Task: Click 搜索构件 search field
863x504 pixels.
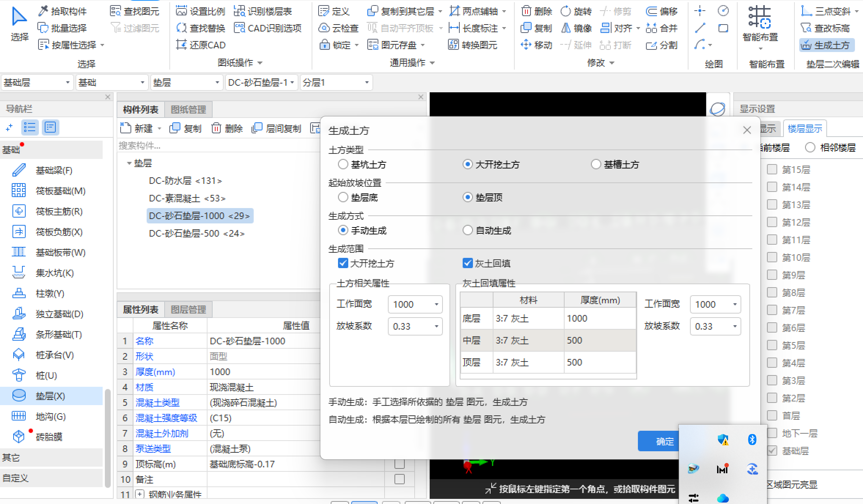Action: click(218, 146)
